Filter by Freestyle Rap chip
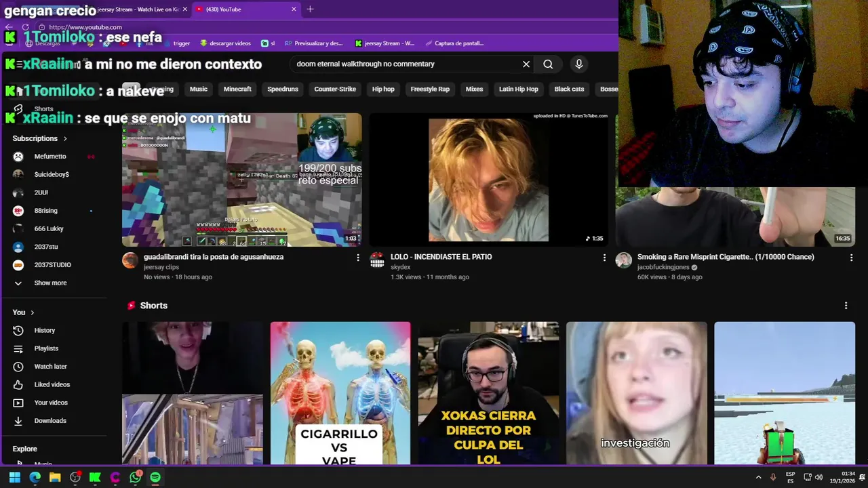Viewport: 868px width, 488px height. point(430,89)
